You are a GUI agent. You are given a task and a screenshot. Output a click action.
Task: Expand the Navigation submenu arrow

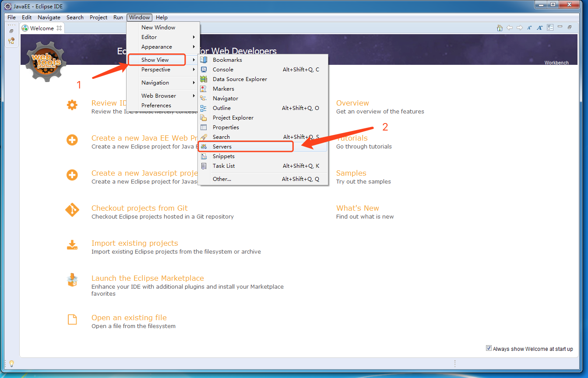(x=194, y=83)
